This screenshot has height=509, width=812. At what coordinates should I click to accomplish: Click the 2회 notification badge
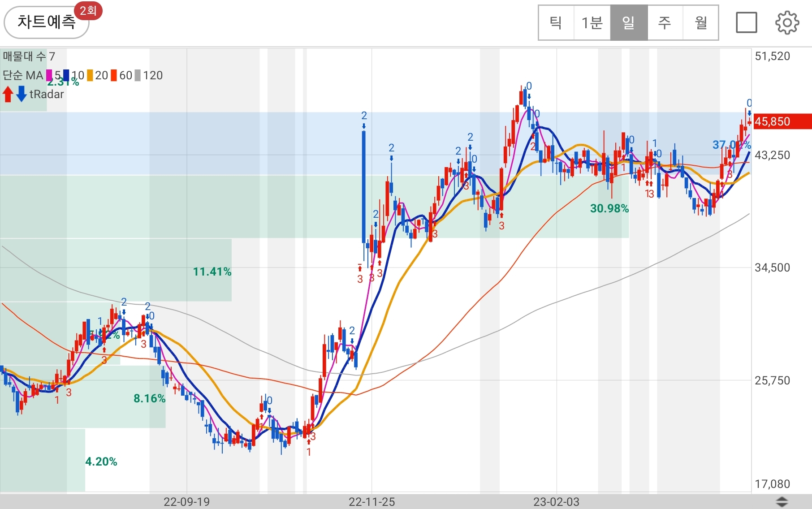(x=89, y=10)
